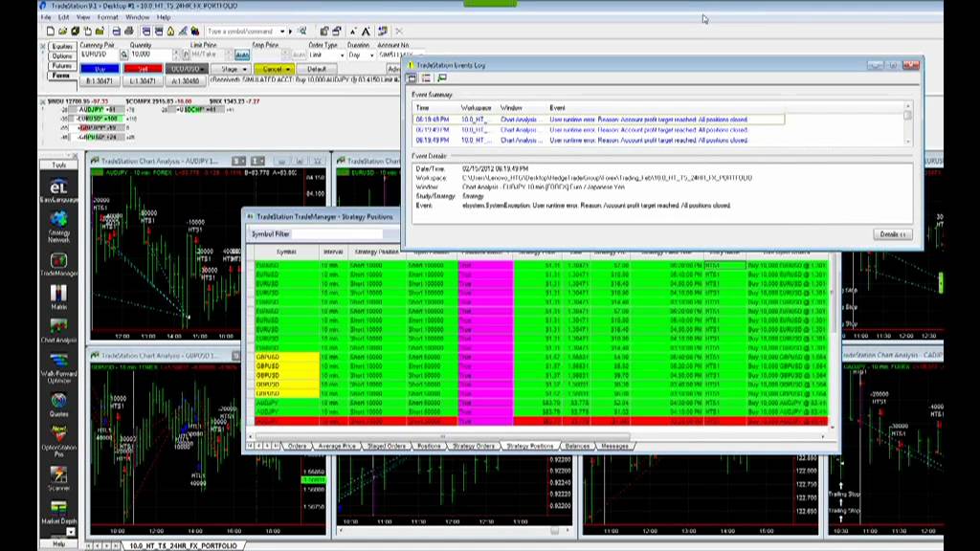Viewport: 980px width, 551px height.
Task: Click the flag icon in Events Log toolbar
Action: [442, 78]
